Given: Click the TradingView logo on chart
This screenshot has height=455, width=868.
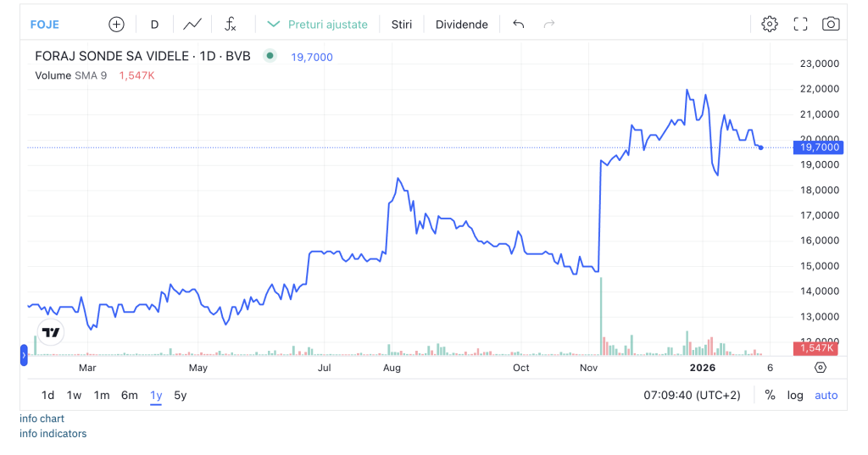Looking at the screenshot, I should 51,332.
